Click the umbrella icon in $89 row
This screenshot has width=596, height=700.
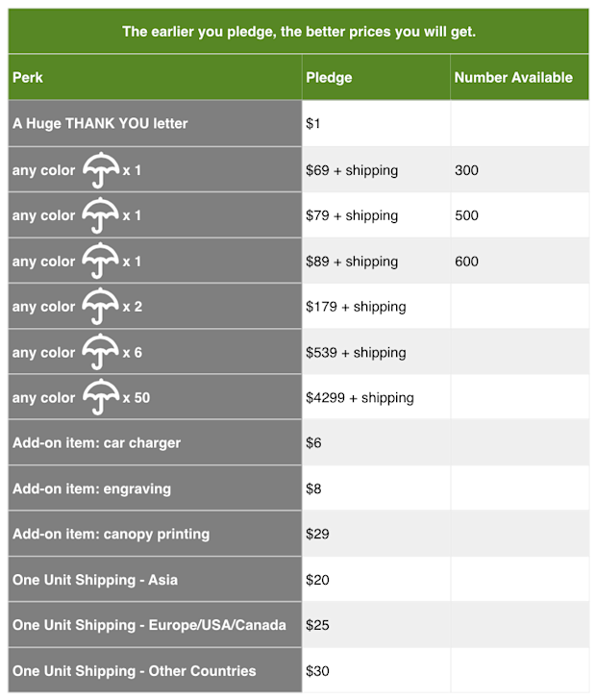[x=101, y=262]
